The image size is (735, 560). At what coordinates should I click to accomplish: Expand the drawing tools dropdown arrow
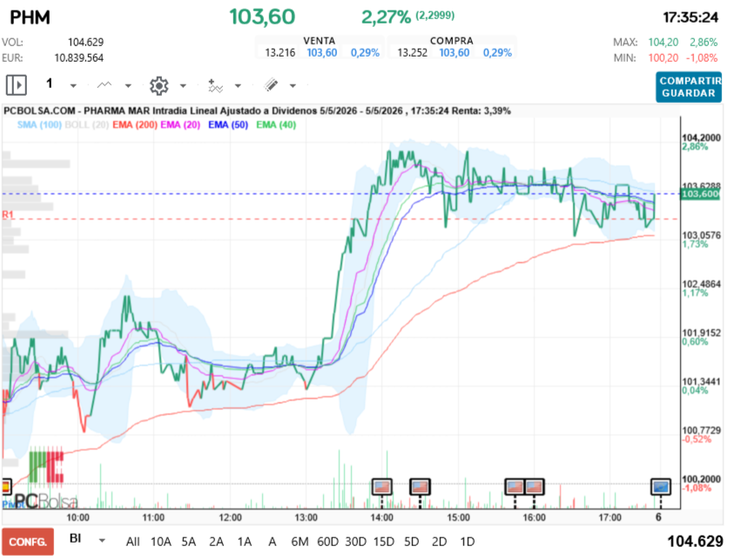click(293, 85)
